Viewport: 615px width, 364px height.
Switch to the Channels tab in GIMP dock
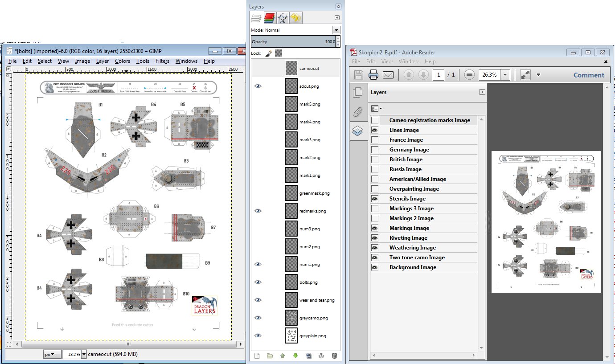(269, 18)
